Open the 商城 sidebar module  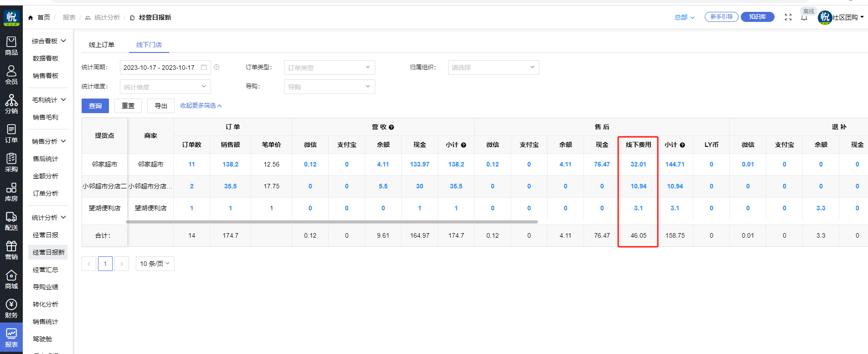point(11,280)
